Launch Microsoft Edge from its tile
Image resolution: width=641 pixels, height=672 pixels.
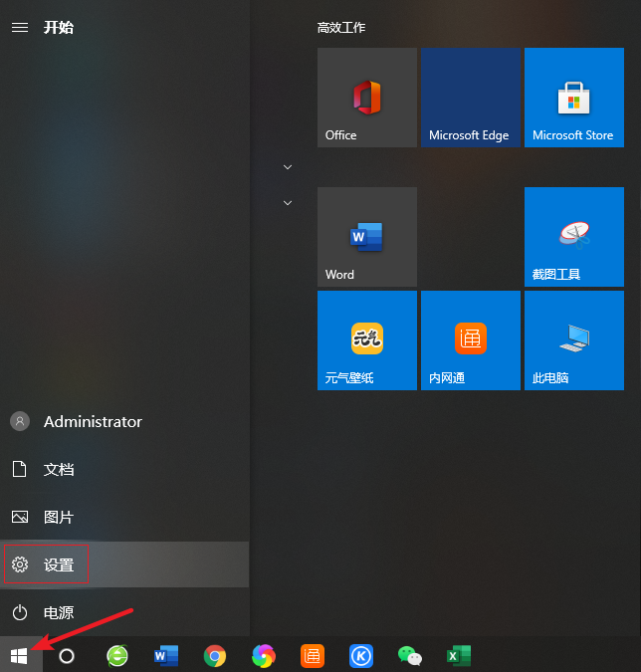pos(470,98)
